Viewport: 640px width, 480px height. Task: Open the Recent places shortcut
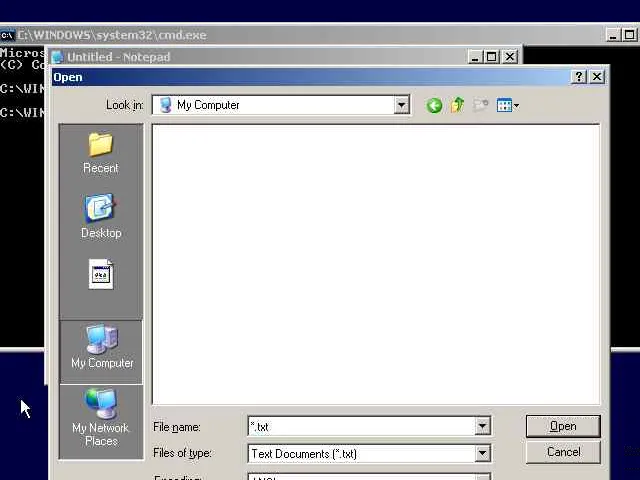[x=101, y=153]
